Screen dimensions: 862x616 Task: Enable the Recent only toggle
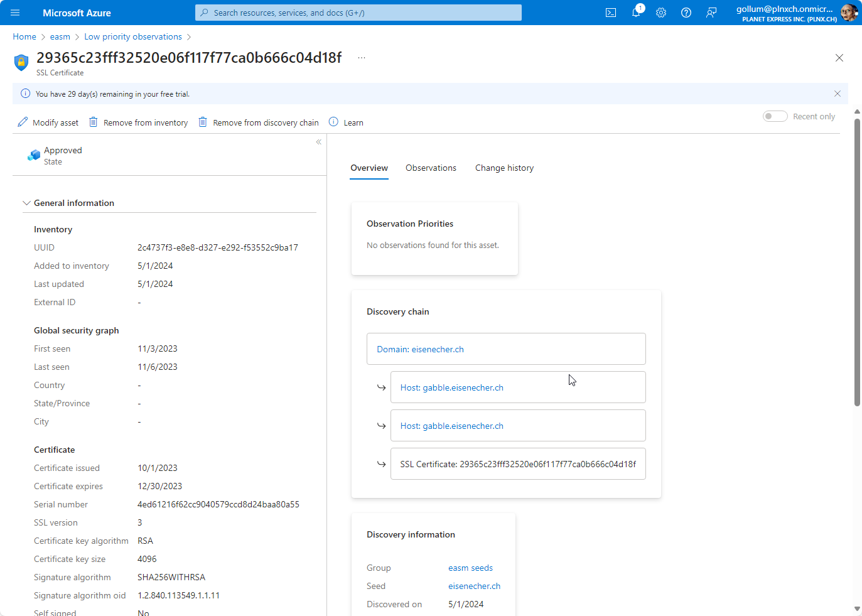[x=775, y=116]
